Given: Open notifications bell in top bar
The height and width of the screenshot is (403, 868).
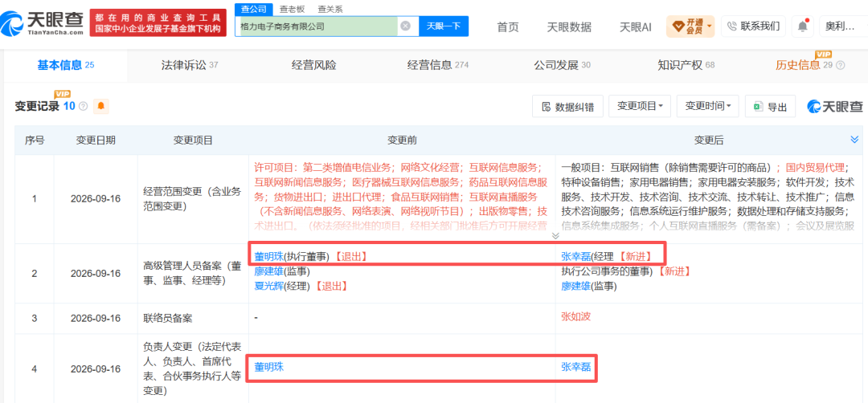Looking at the screenshot, I should [802, 26].
